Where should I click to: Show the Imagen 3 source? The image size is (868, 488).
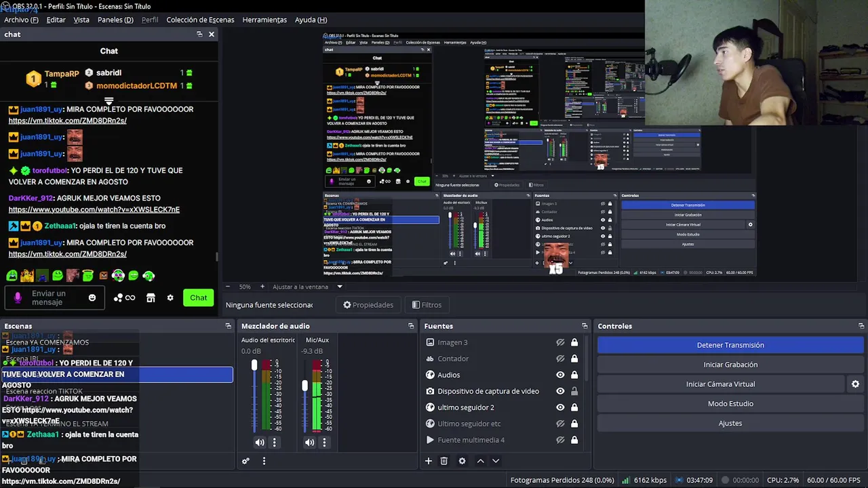(560, 342)
